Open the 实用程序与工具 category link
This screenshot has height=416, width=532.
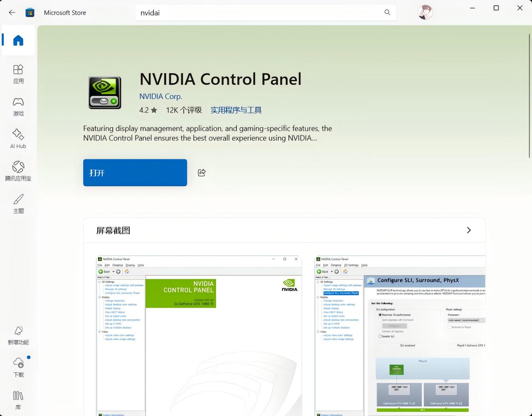(x=236, y=110)
